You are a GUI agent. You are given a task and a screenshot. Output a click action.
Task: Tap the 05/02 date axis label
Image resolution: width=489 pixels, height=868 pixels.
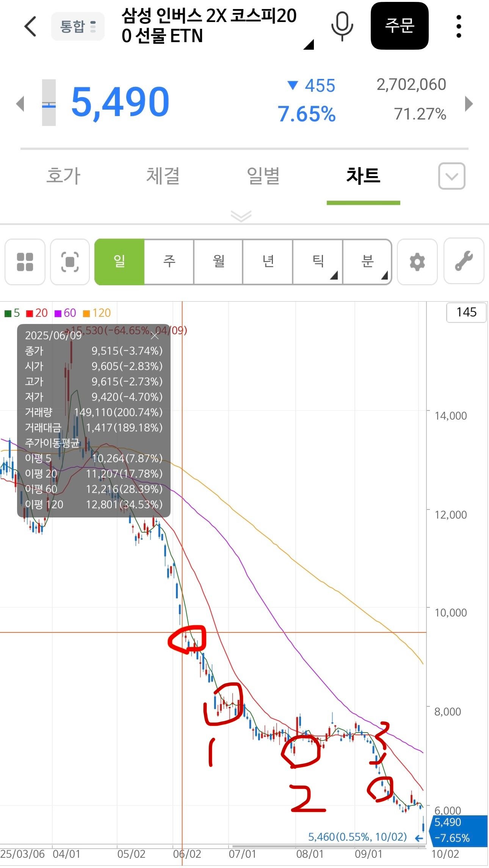tap(131, 854)
